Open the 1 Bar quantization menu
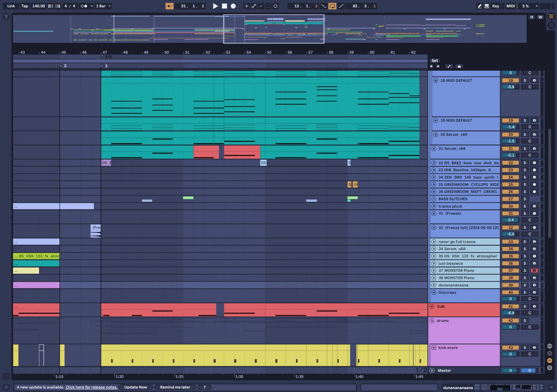The width and height of the screenshot is (557, 392). 103,6
